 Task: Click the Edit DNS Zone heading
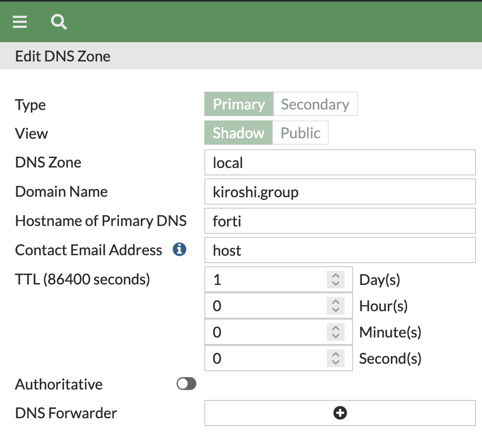62,56
